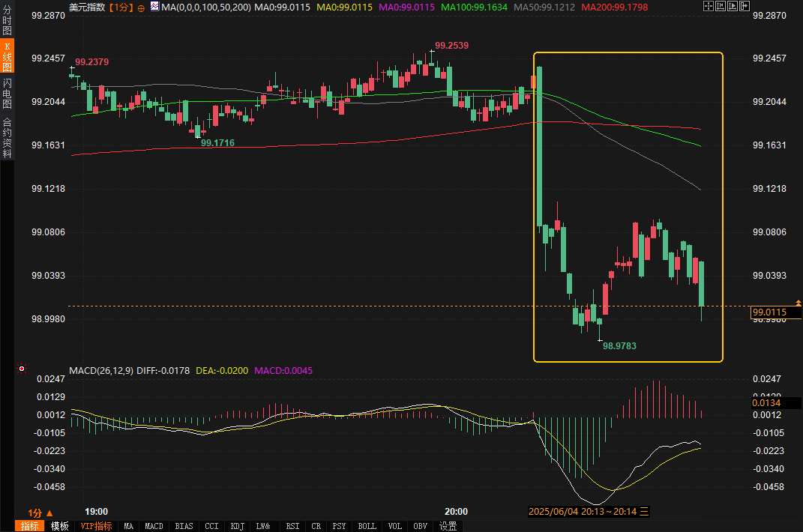Click the red sun marker beside MACD panel

click(x=22, y=369)
